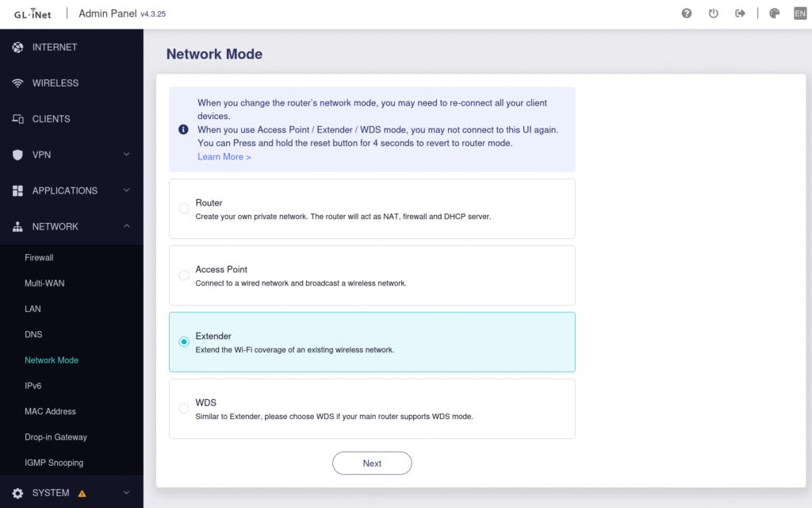The height and width of the screenshot is (508, 812).
Task: Click the power/reboot icon at top right
Action: pyautogui.click(x=713, y=13)
